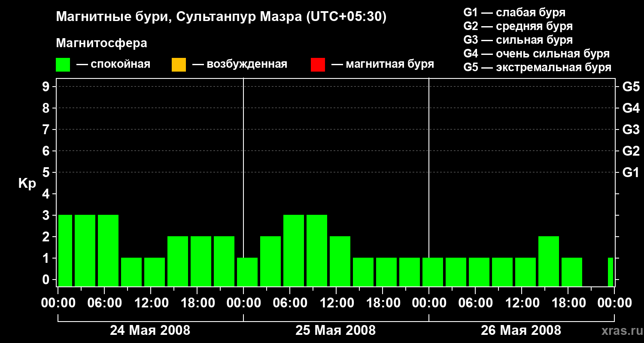Click the 'Kp' axis title
This screenshot has width=644, height=343.
27,184
